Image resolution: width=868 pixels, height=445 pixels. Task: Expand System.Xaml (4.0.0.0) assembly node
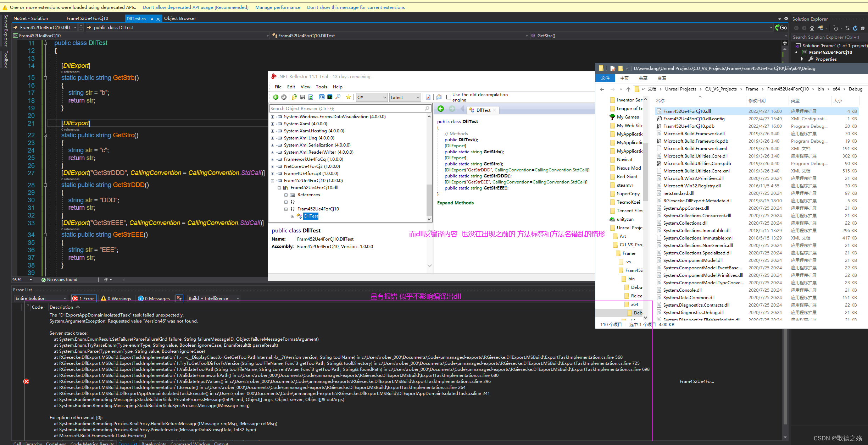point(272,124)
